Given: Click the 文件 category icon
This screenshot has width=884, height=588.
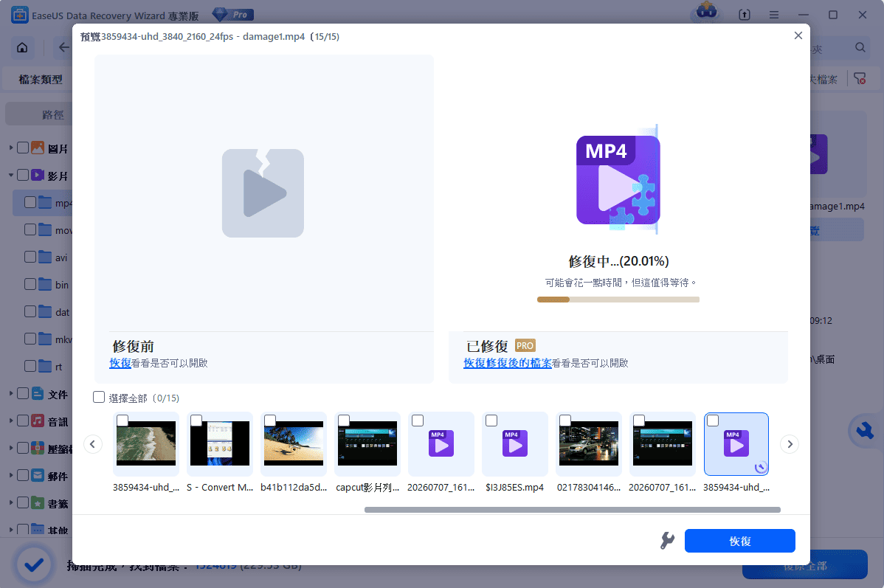Looking at the screenshot, I should click(x=38, y=393).
